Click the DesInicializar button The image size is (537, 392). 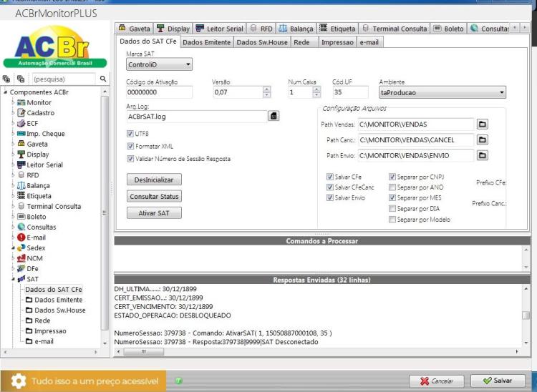click(154, 180)
